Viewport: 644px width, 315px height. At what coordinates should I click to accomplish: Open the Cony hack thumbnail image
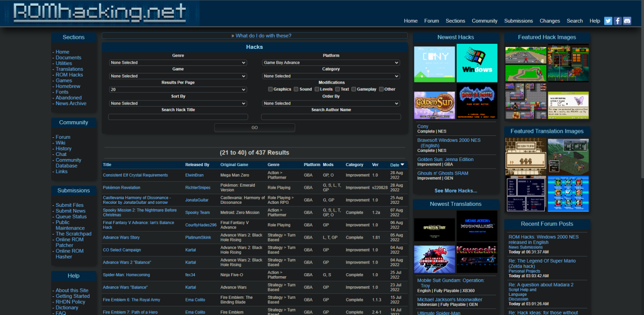tap(434, 64)
